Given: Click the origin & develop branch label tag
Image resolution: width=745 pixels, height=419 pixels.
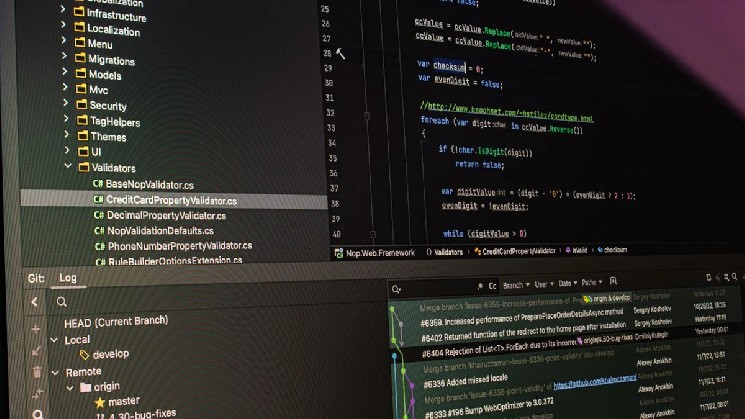Looking at the screenshot, I should point(607,298).
